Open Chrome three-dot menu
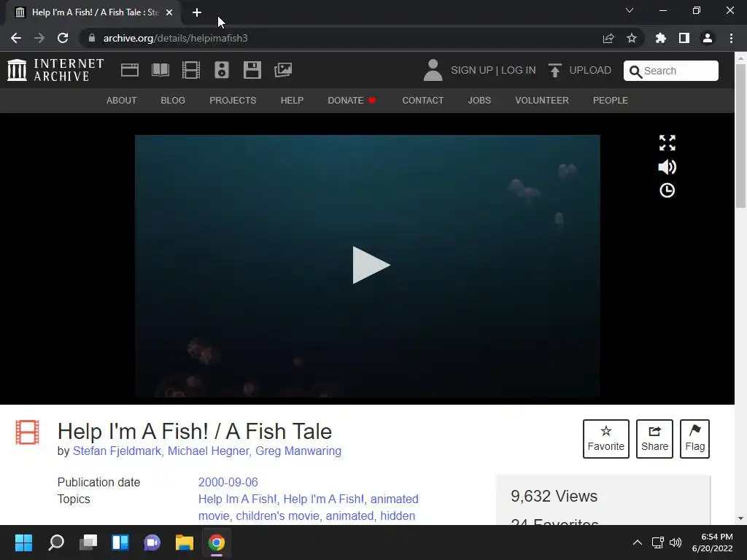 (731, 38)
